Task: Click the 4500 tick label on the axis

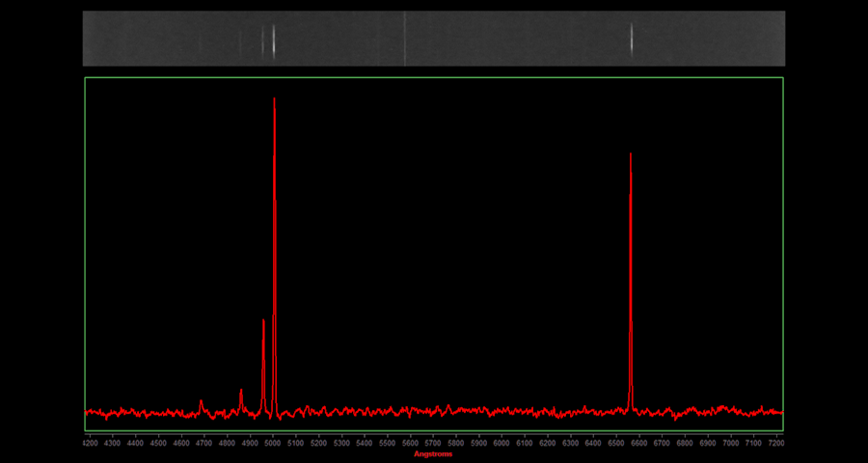Action: [x=158, y=443]
